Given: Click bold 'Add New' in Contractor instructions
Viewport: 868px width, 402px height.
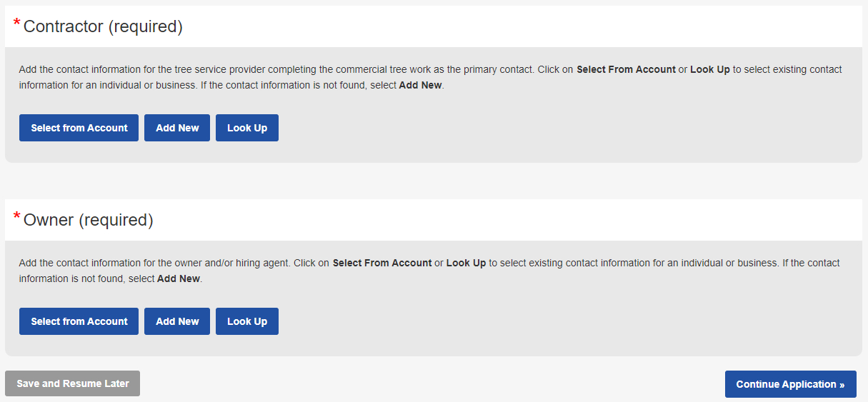Looking at the screenshot, I should click(x=420, y=86).
